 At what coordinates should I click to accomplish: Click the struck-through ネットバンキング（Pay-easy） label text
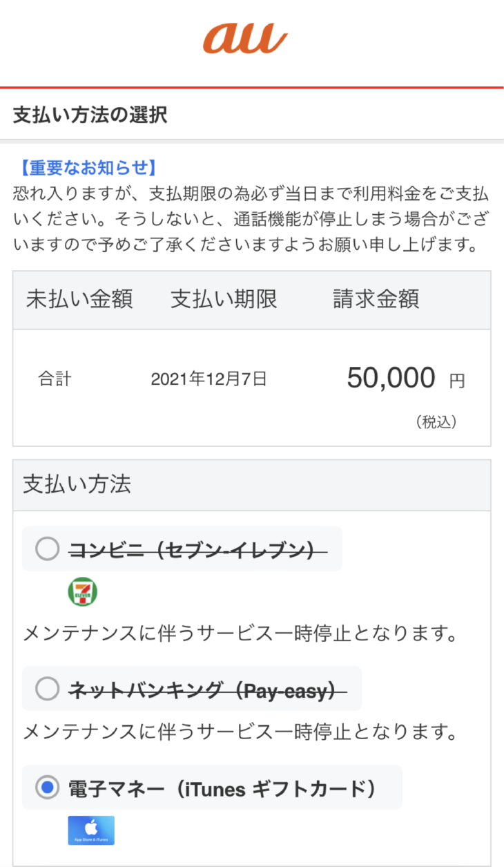[207, 689]
